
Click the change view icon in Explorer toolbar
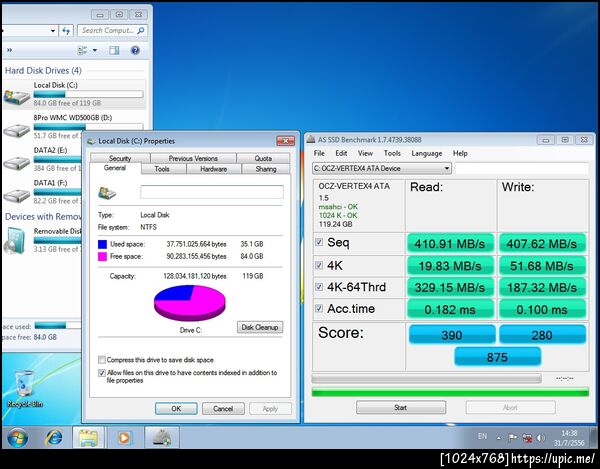pos(82,50)
